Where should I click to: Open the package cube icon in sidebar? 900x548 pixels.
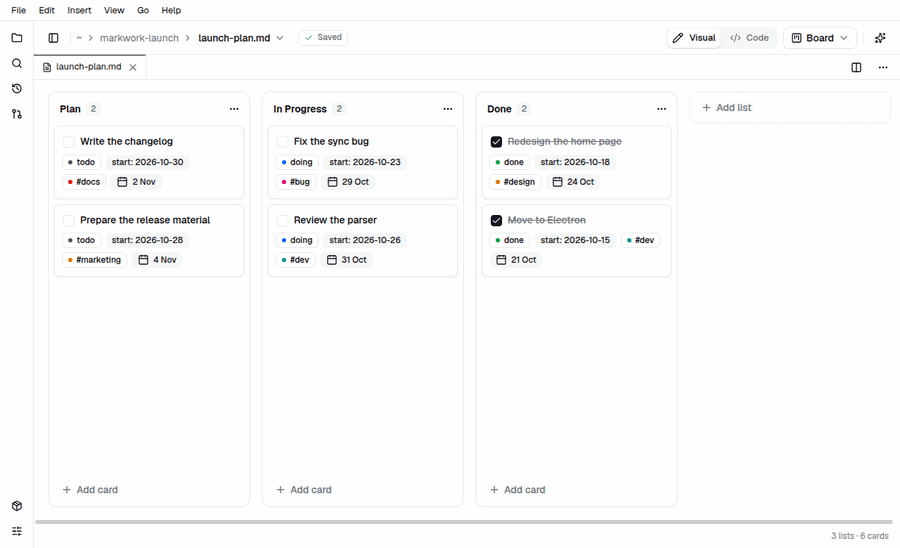coord(17,506)
